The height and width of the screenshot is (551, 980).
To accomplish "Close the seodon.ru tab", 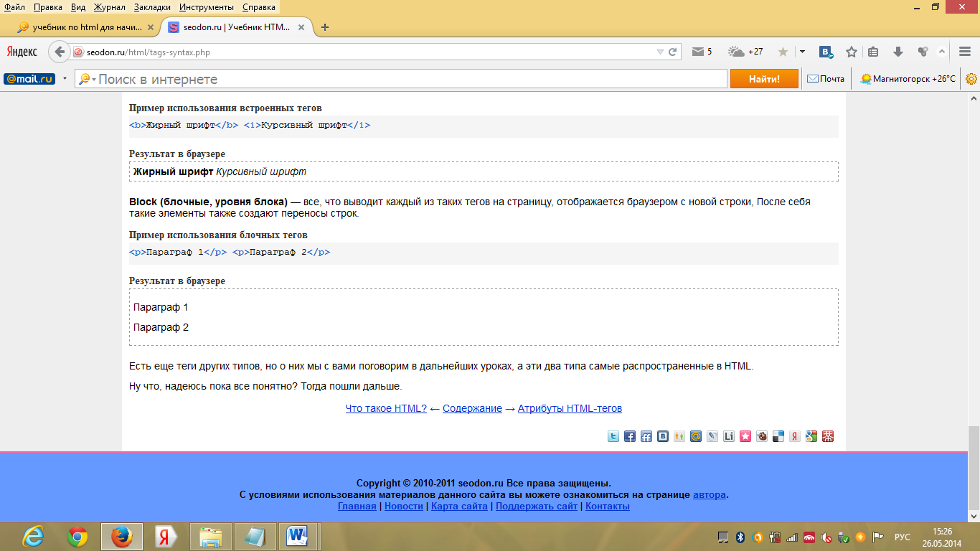I will pyautogui.click(x=301, y=27).
